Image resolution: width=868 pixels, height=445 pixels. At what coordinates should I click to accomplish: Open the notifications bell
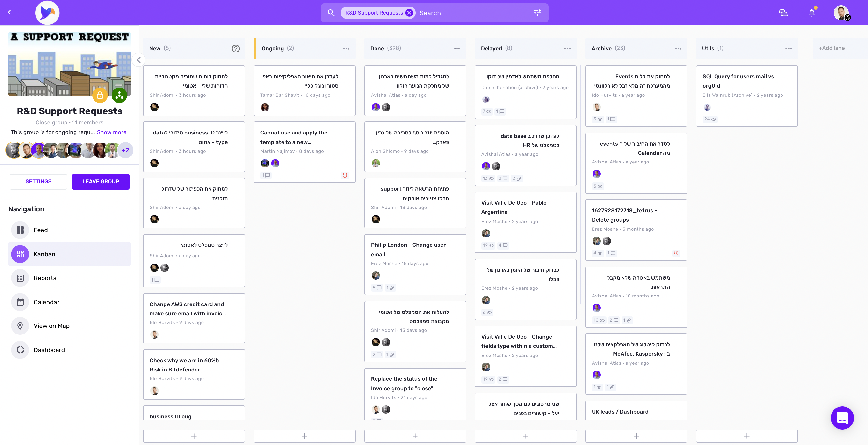(x=812, y=13)
